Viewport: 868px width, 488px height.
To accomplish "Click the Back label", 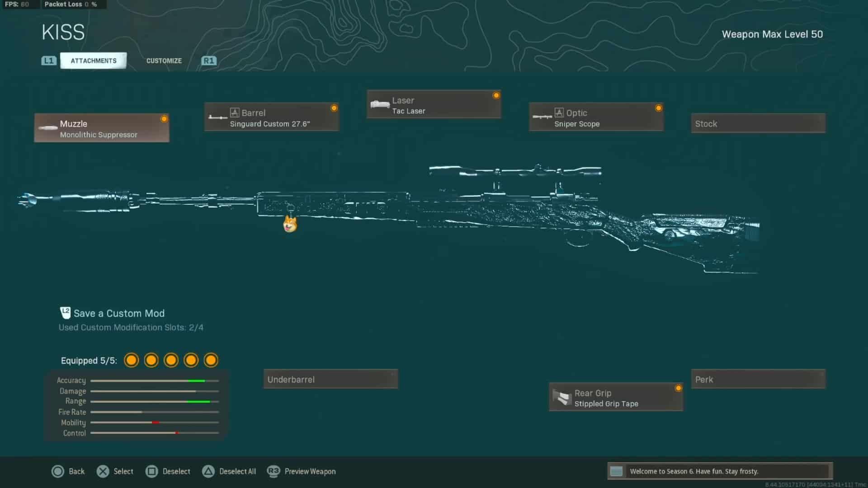I will [76, 471].
